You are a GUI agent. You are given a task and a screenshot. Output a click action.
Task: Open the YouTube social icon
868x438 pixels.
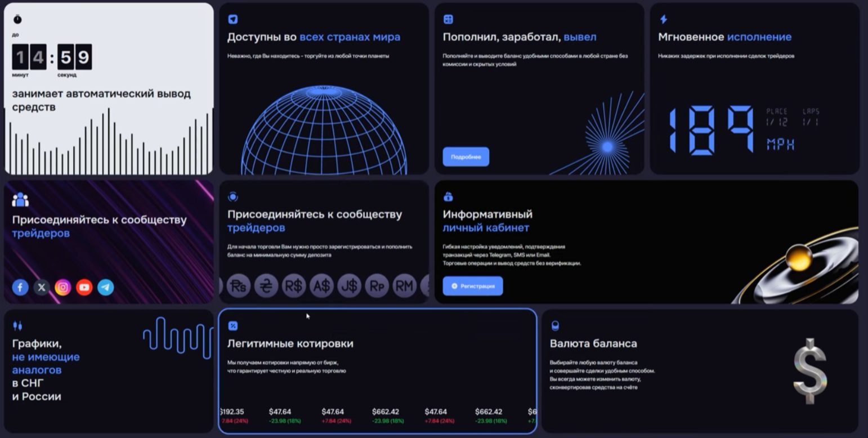pos(84,288)
